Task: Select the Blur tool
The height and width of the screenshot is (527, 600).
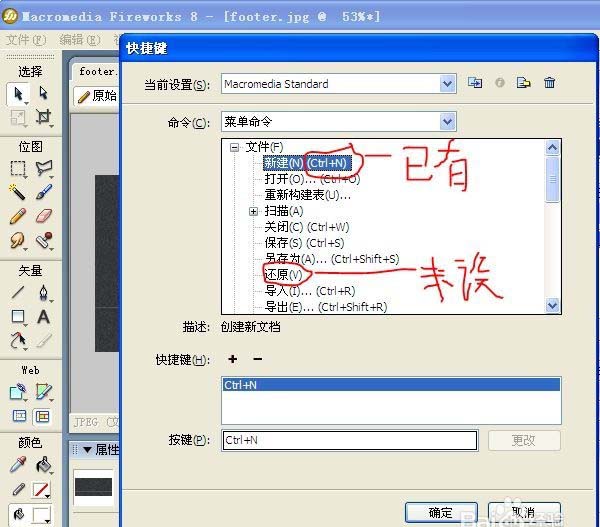Action: (x=18, y=240)
